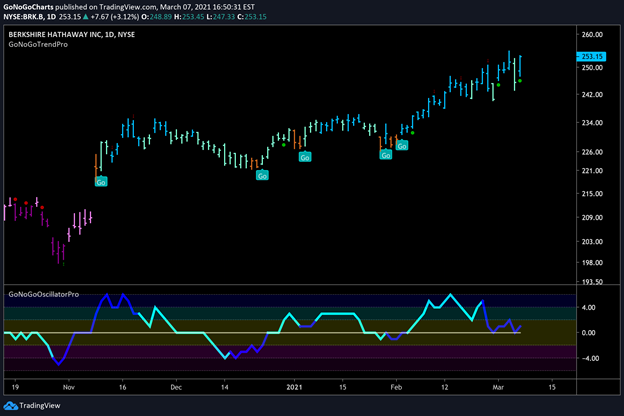Click the 260.00 price axis label
This screenshot has width=624, height=416.
point(592,35)
